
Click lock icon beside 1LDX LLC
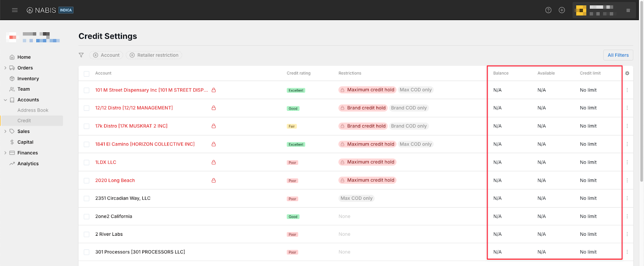tap(214, 162)
